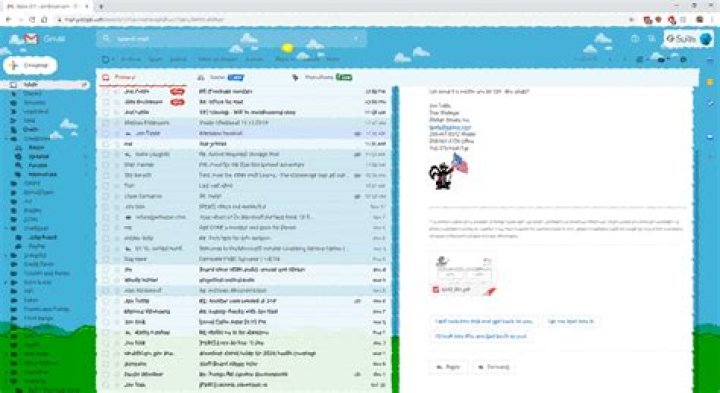The image size is (720, 393).
Task: Bookmark this page with star icon
Action: 631,20
